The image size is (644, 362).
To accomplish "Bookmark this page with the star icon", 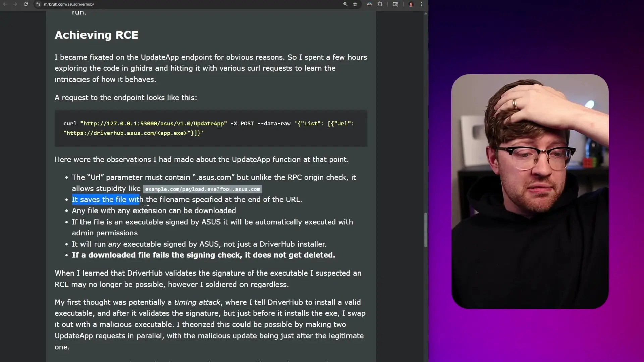I will point(355,4).
